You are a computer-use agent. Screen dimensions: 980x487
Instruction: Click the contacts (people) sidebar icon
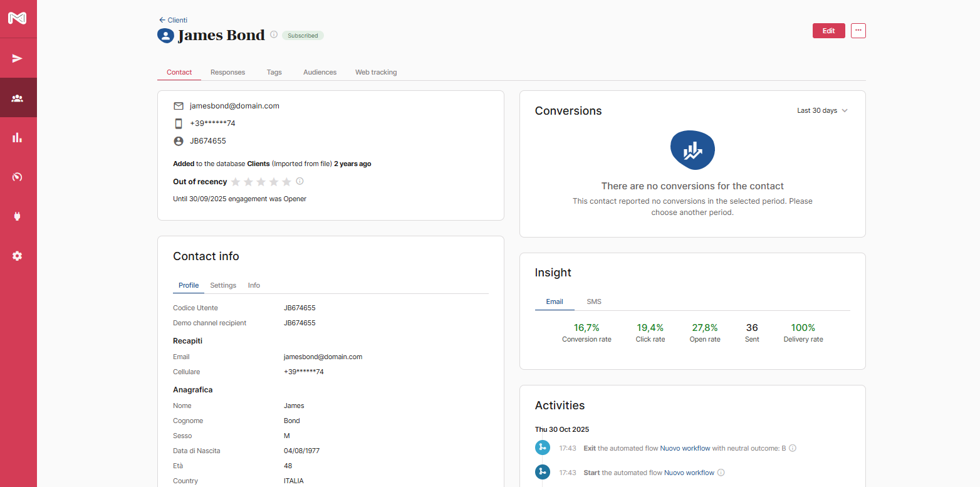coord(18,98)
